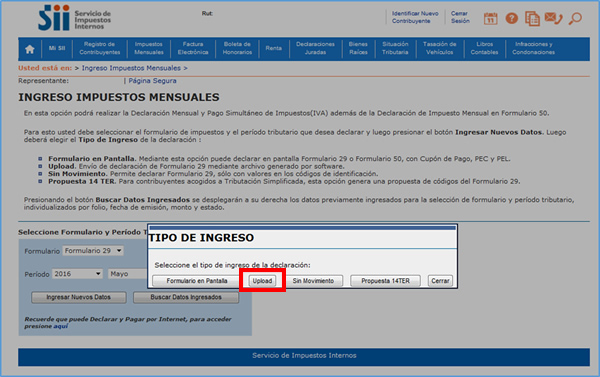
Task: Click the SII logo
Action: pos(74,18)
